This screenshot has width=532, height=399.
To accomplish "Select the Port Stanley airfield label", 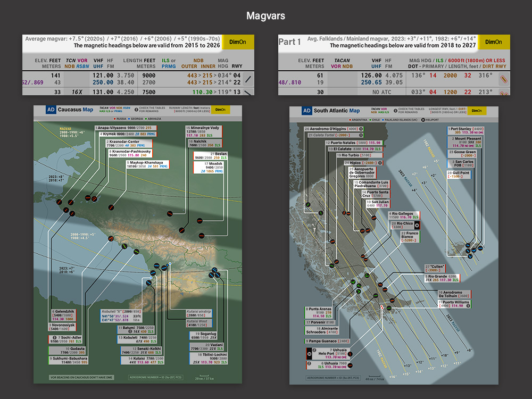I will click(466, 131).
